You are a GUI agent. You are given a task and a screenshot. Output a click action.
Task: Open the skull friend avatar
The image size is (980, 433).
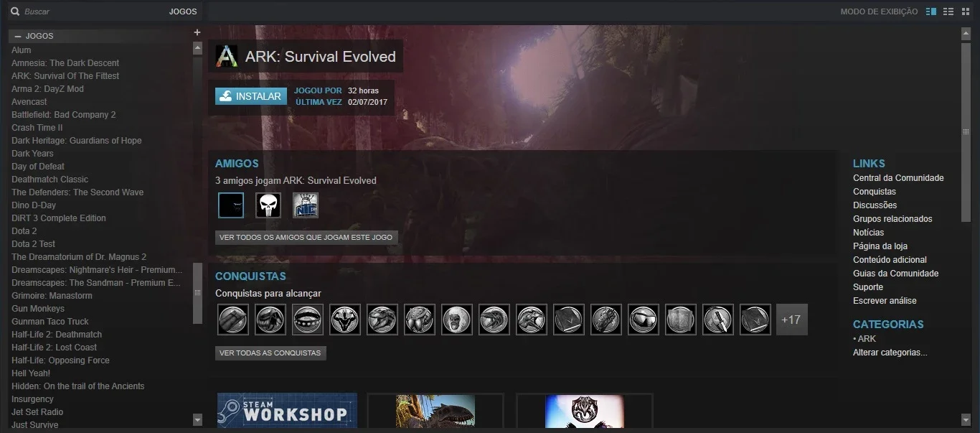point(268,205)
